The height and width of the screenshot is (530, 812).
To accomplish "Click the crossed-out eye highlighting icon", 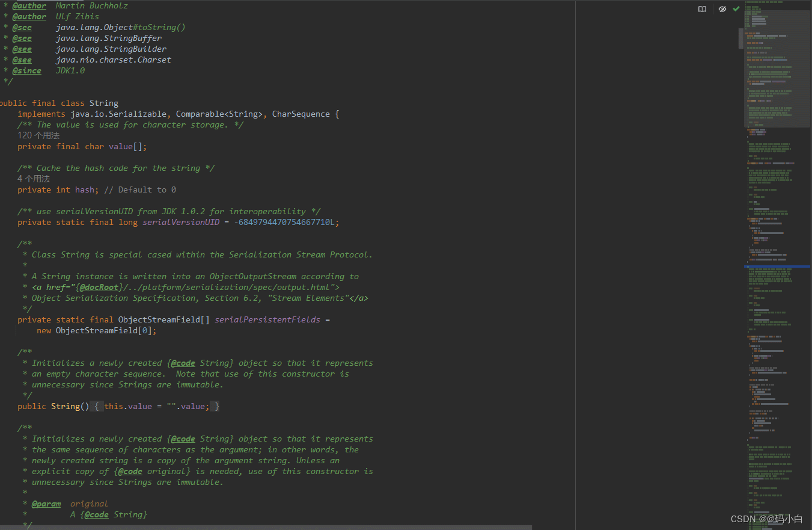I will [x=722, y=9].
